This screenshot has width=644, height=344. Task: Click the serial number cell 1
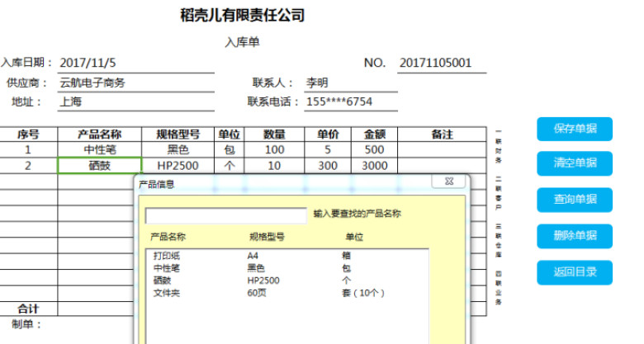28,150
